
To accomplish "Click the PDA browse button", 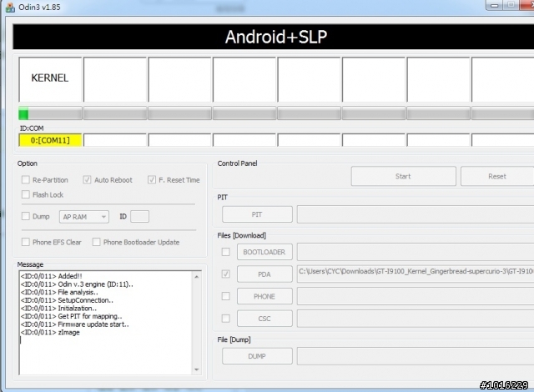I will 264,274.
